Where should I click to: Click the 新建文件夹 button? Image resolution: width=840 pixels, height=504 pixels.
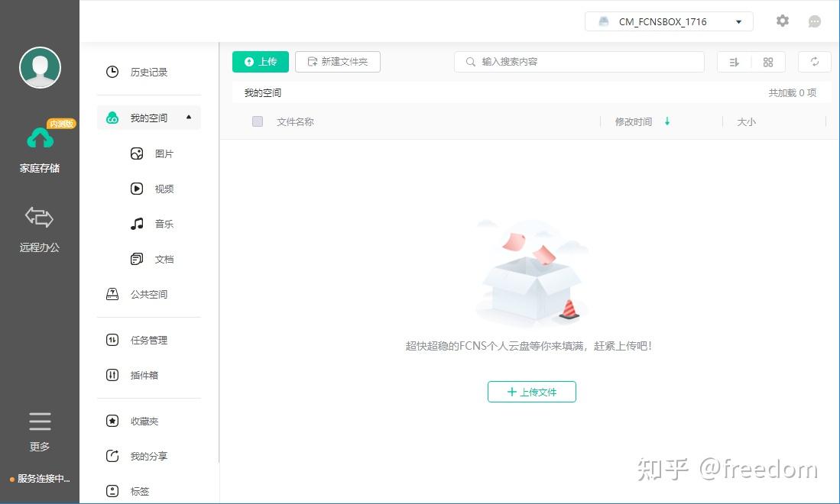[x=338, y=62]
